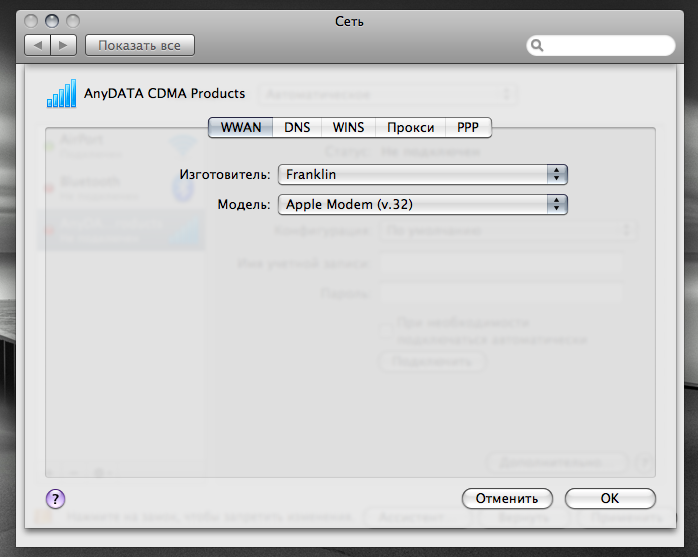Click the purple help question mark button

pyautogui.click(x=55, y=498)
